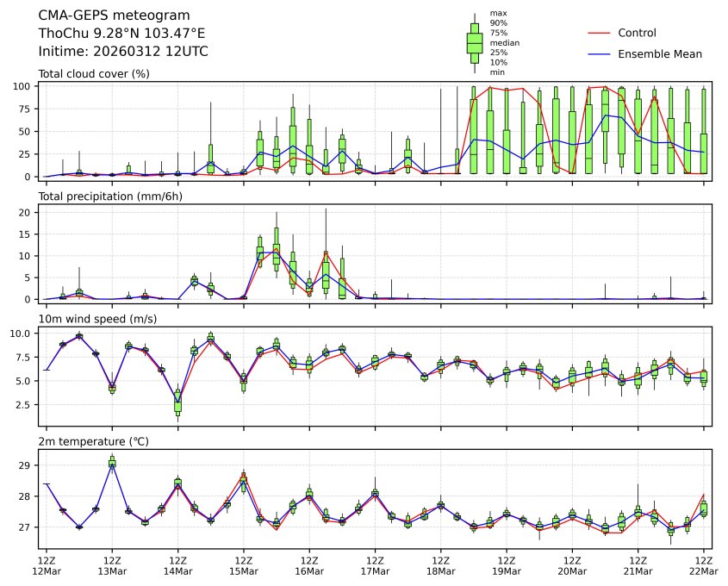
Task: Select the Control legend label
Action: (637, 33)
